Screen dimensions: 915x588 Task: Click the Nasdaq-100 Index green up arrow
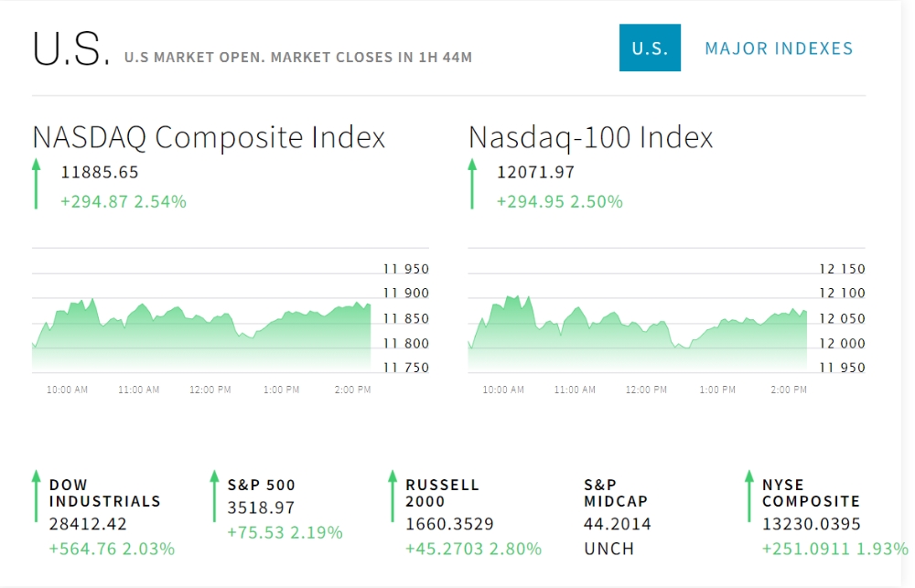point(472,183)
